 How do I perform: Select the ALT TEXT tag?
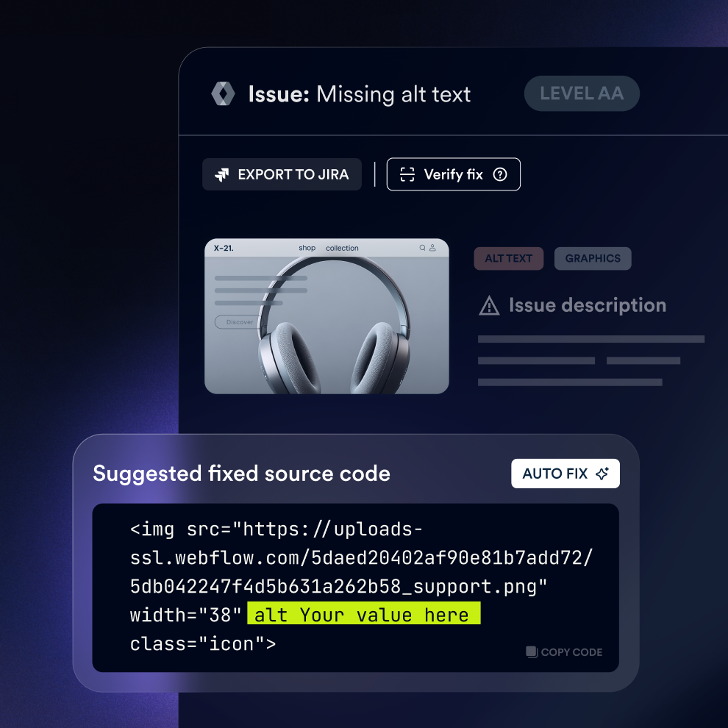tap(509, 258)
